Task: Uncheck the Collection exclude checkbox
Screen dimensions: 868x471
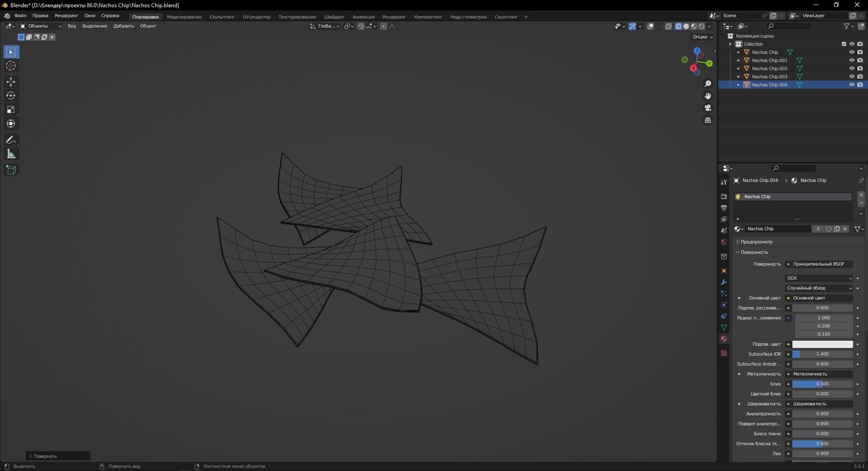Action: tap(844, 44)
